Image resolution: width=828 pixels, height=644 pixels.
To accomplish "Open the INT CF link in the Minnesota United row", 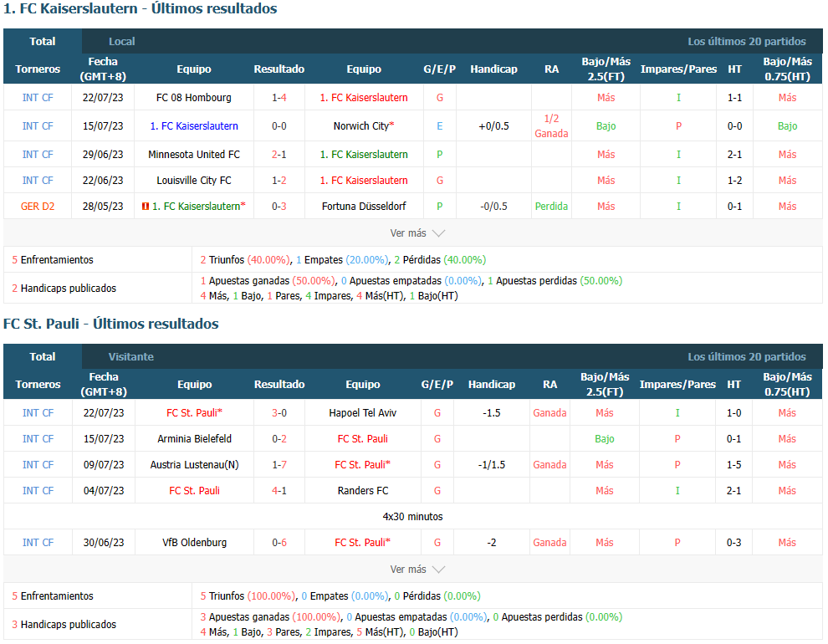I will click(x=38, y=155).
